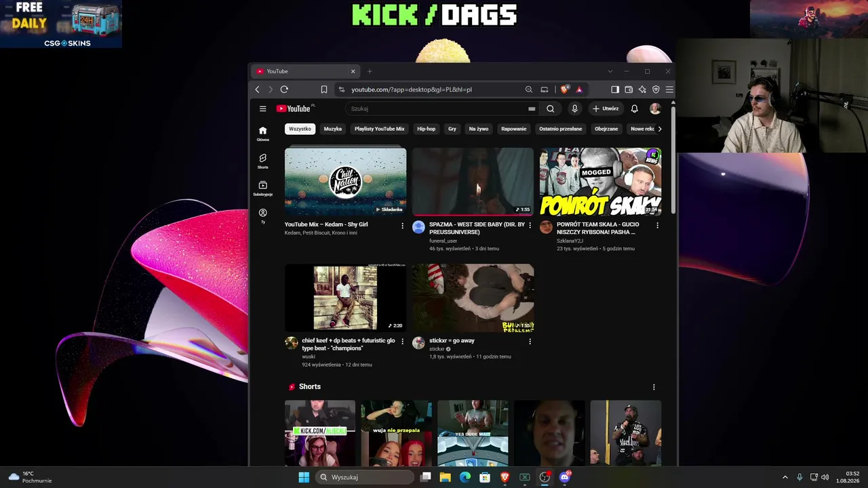868x488 pixels.
Task: Reload the YouTube page
Action: click(x=284, y=89)
